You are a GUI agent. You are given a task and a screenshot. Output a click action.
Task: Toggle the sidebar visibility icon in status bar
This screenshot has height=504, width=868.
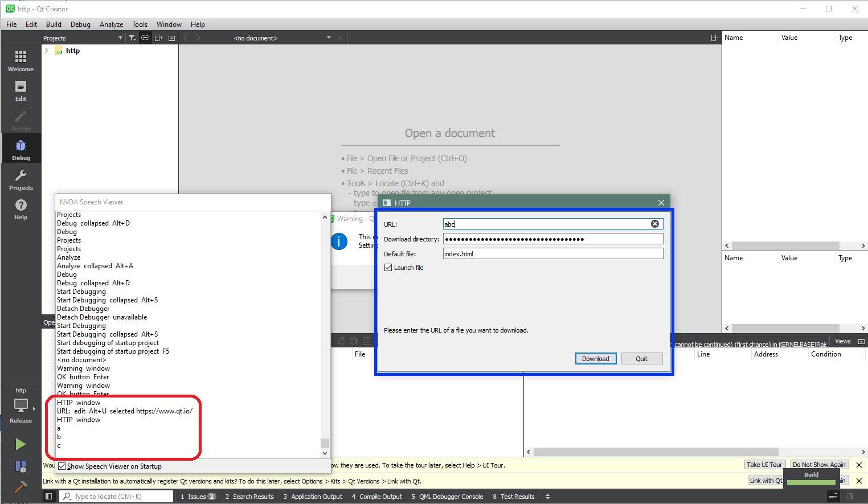tap(49, 497)
